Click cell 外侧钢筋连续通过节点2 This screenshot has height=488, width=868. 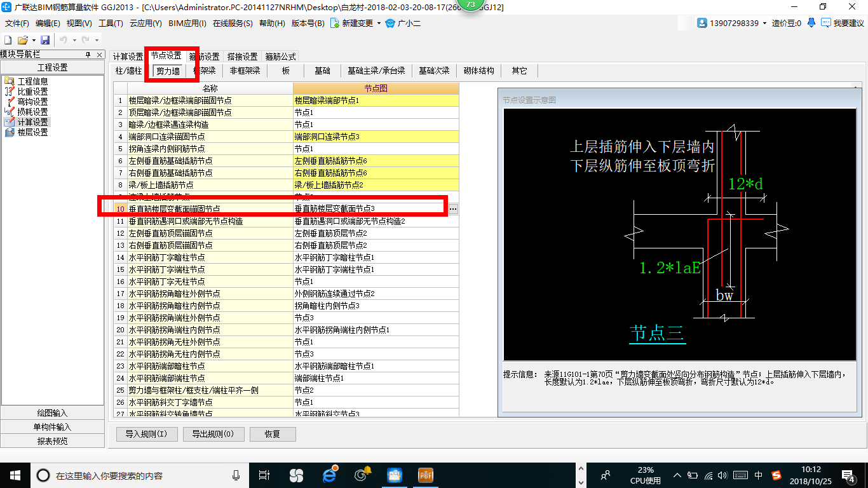[376, 294]
